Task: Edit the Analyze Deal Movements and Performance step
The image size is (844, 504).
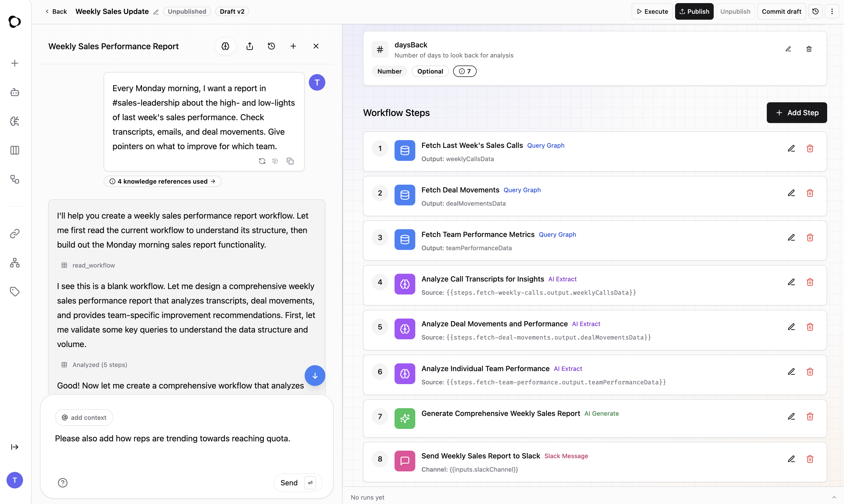Action: coord(791,327)
